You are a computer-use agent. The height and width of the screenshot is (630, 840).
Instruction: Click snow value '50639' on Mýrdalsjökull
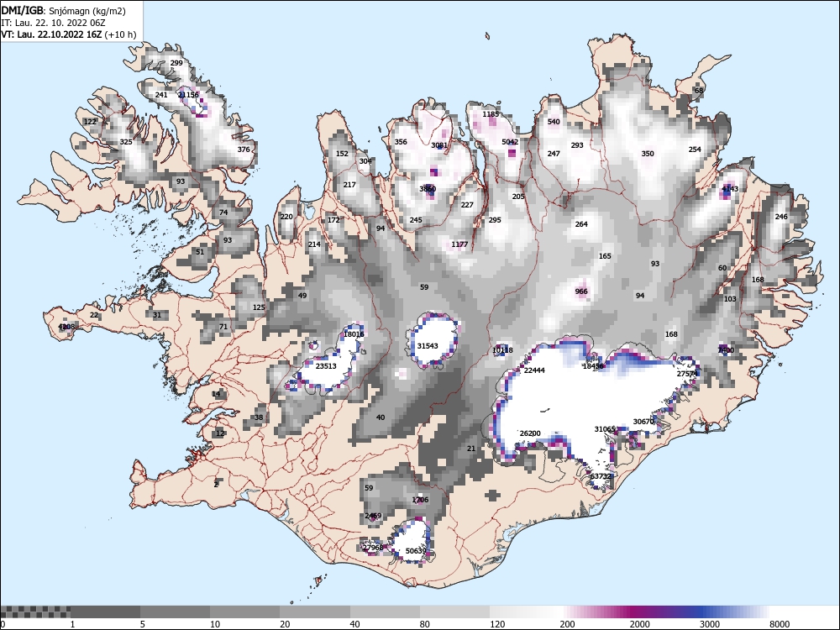416,551
